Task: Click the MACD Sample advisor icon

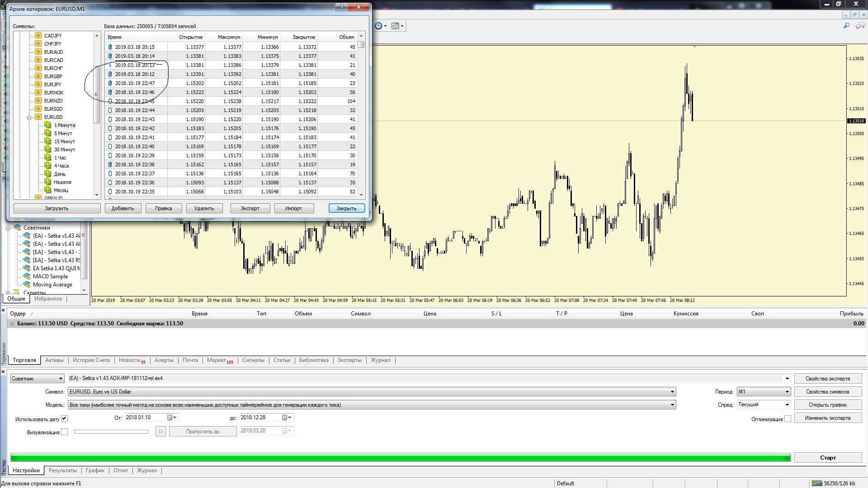Action: point(27,276)
